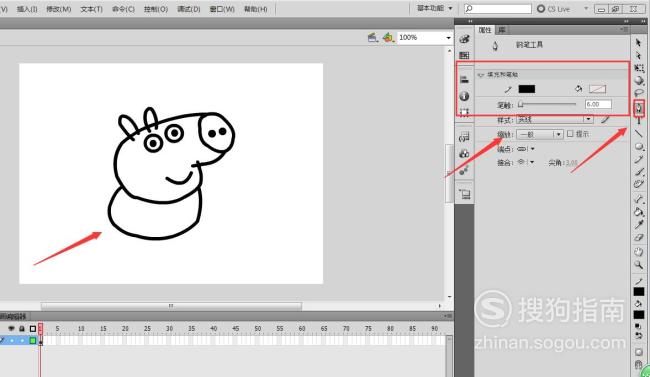Enable the 提示 hinting checkbox

click(570, 134)
